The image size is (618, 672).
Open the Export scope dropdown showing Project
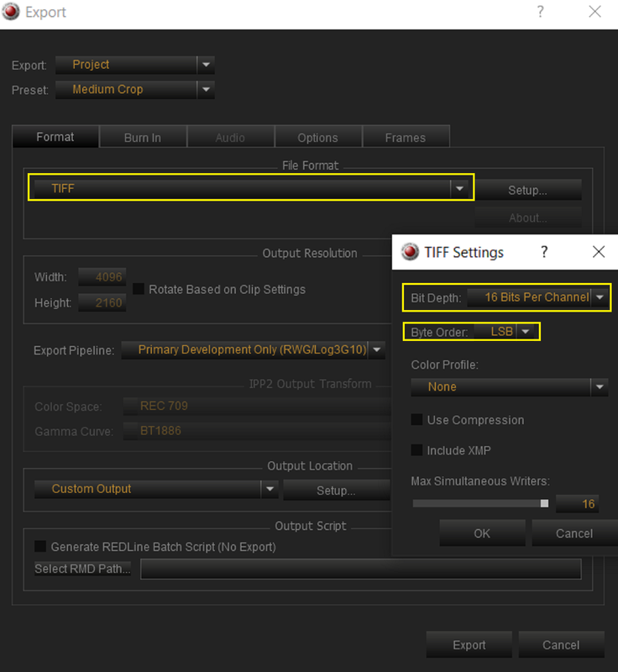(x=135, y=65)
